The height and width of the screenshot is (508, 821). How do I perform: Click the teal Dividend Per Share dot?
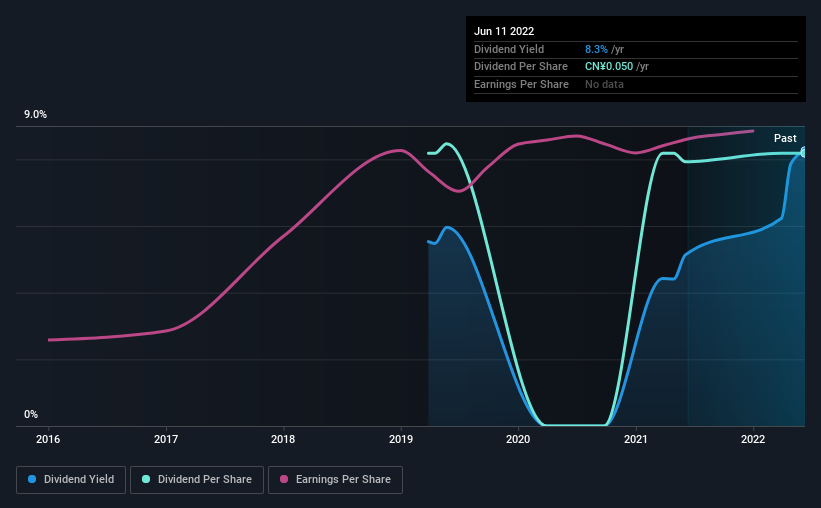click(x=146, y=479)
